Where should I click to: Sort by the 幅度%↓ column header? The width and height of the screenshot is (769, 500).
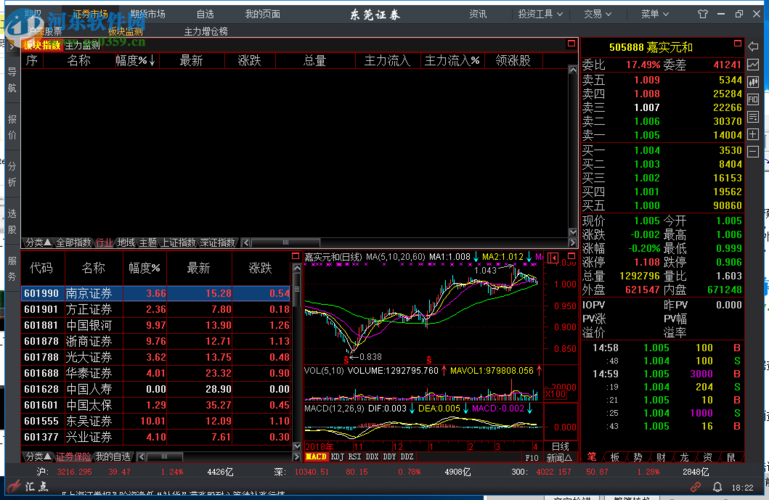point(135,61)
